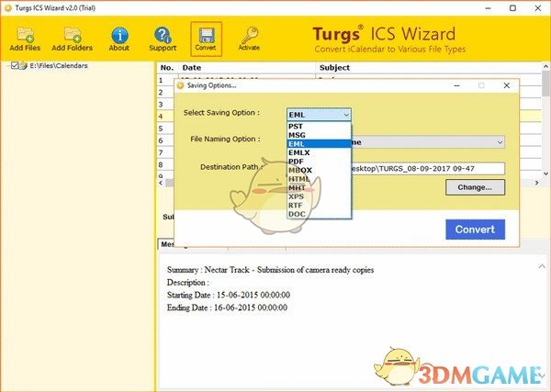Click the Activate key icon
This screenshot has width=551, height=392.
click(x=249, y=39)
